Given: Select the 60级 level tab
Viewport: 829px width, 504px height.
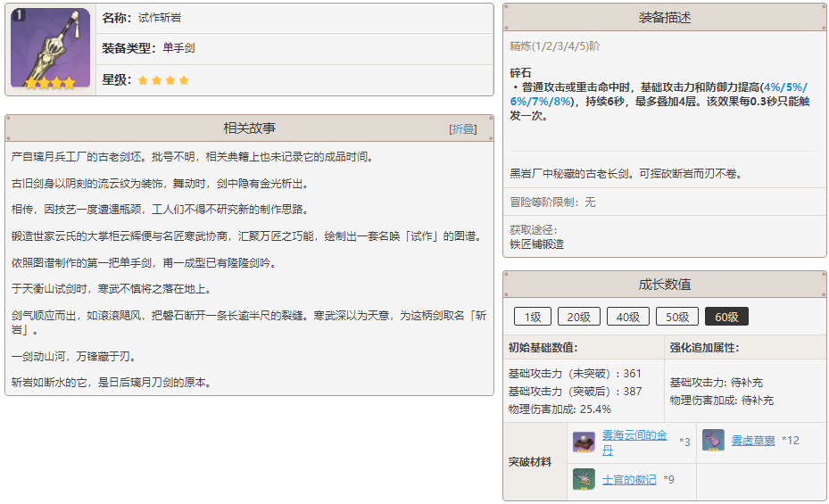Looking at the screenshot, I should (726, 317).
